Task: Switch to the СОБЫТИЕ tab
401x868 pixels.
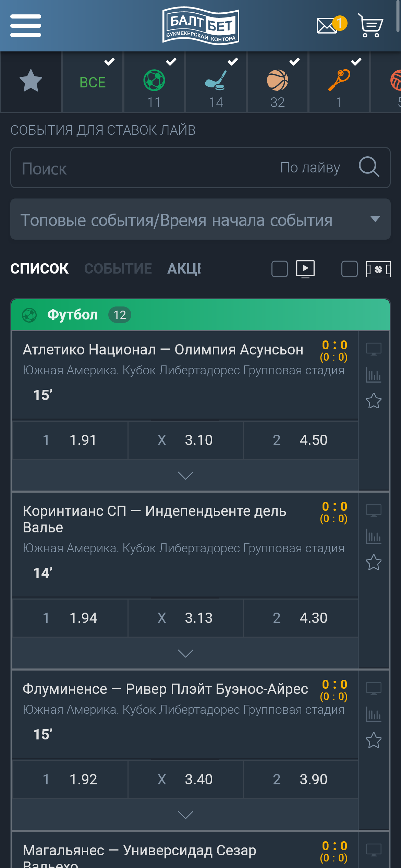Action: click(x=118, y=269)
